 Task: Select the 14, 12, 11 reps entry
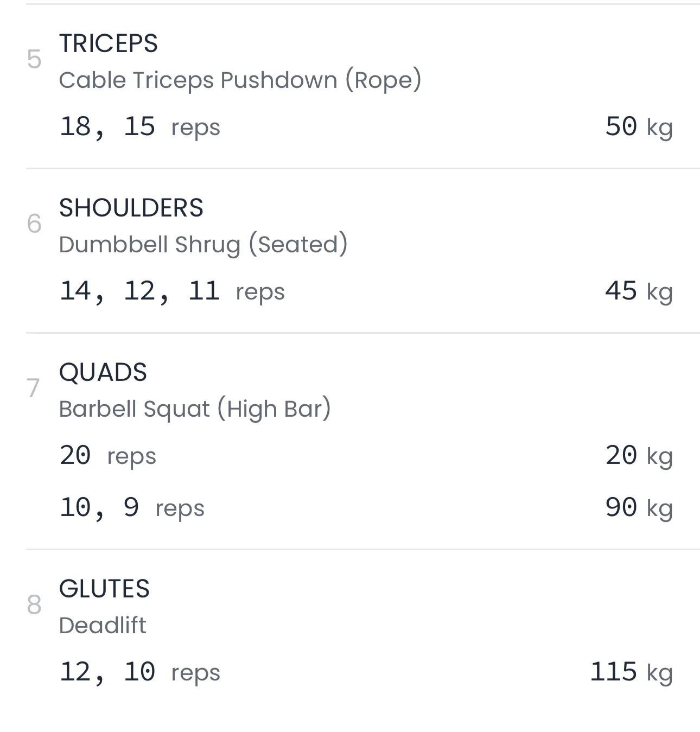pos(171,291)
